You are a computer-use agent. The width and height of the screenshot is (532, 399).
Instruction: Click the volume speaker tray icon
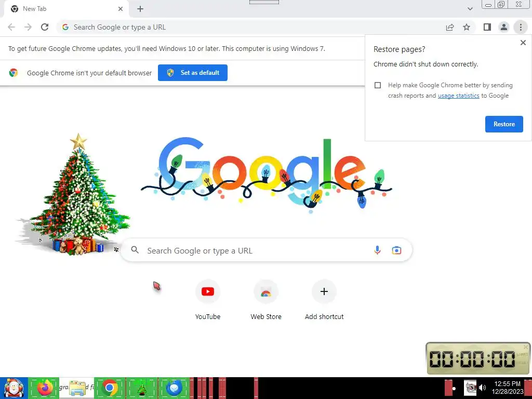[483, 388]
